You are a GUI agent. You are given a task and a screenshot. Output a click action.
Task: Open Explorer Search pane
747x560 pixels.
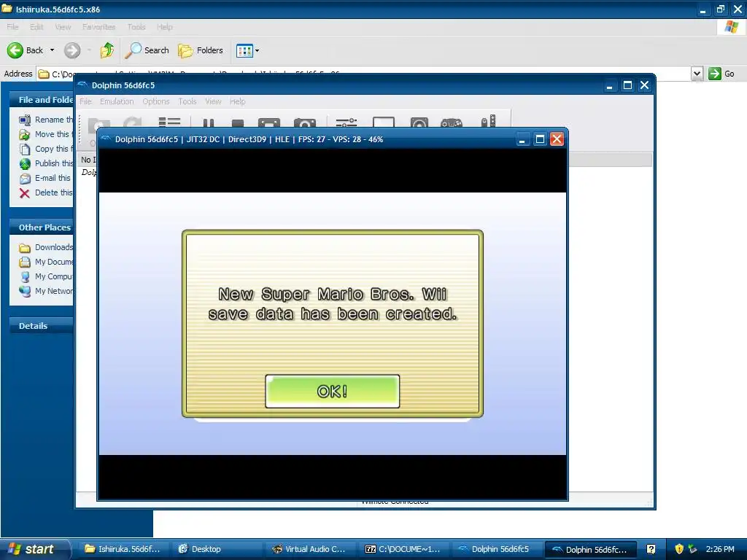click(x=147, y=50)
